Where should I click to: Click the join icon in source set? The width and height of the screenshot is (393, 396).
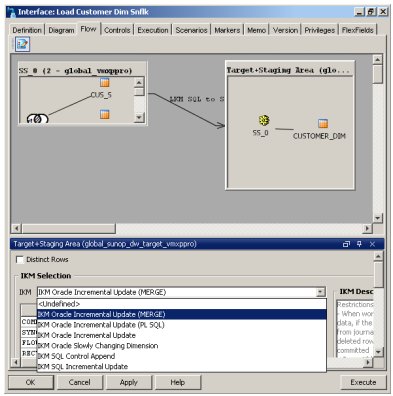click(x=37, y=118)
